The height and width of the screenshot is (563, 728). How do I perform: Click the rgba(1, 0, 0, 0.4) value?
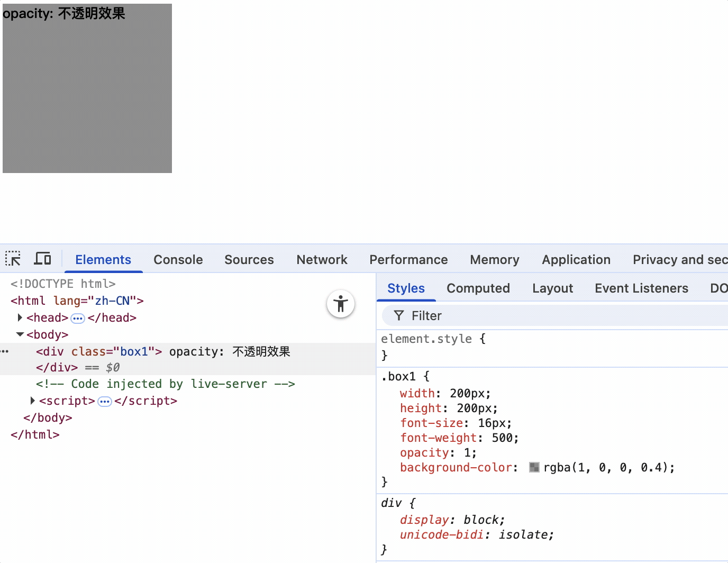(606, 467)
